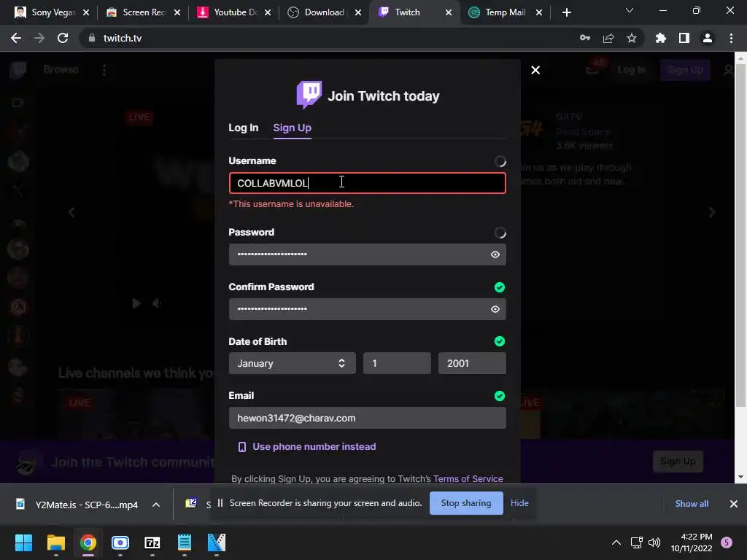Viewport: 747px width, 560px height.
Task: Open the Chrome three-dot menu
Action: click(x=731, y=38)
